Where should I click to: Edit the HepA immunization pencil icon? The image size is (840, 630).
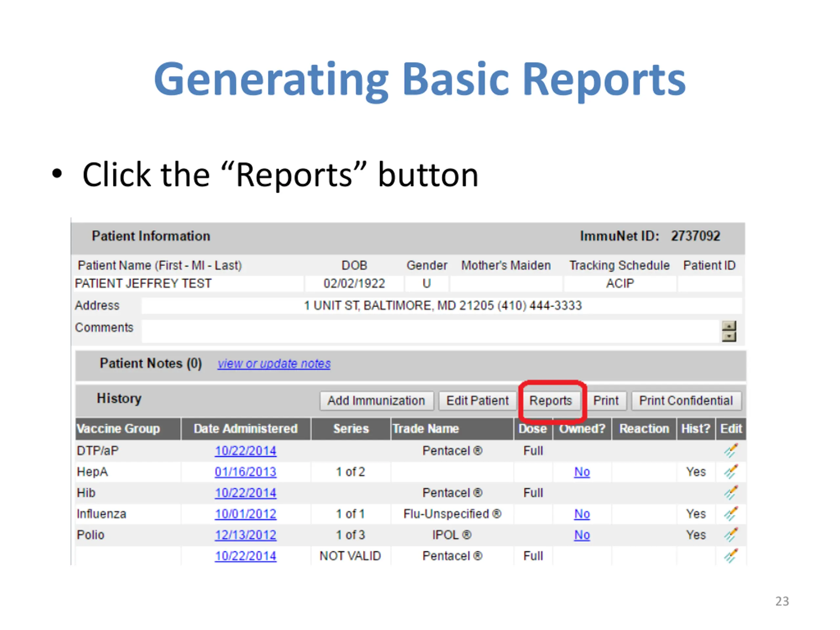tap(731, 472)
